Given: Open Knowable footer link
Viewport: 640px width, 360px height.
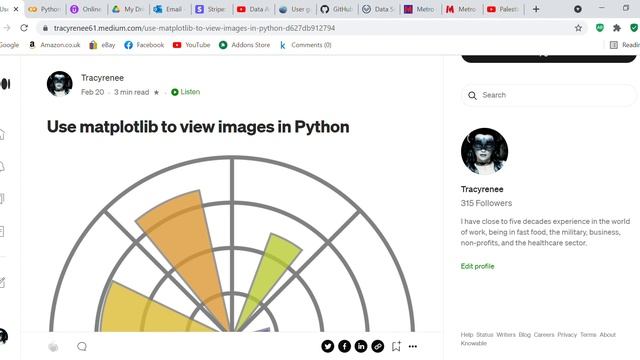Looking at the screenshot, I should coord(473,343).
